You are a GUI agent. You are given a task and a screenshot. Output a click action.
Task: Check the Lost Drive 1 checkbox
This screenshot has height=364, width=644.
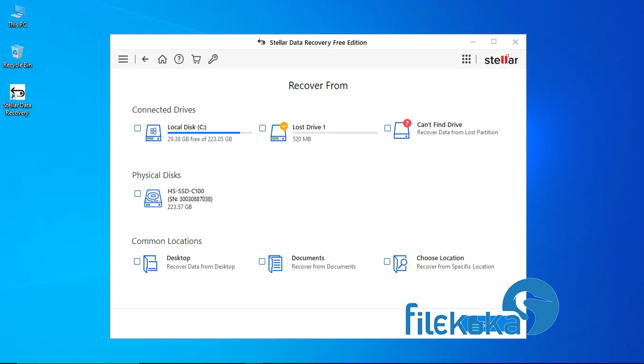coord(262,128)
